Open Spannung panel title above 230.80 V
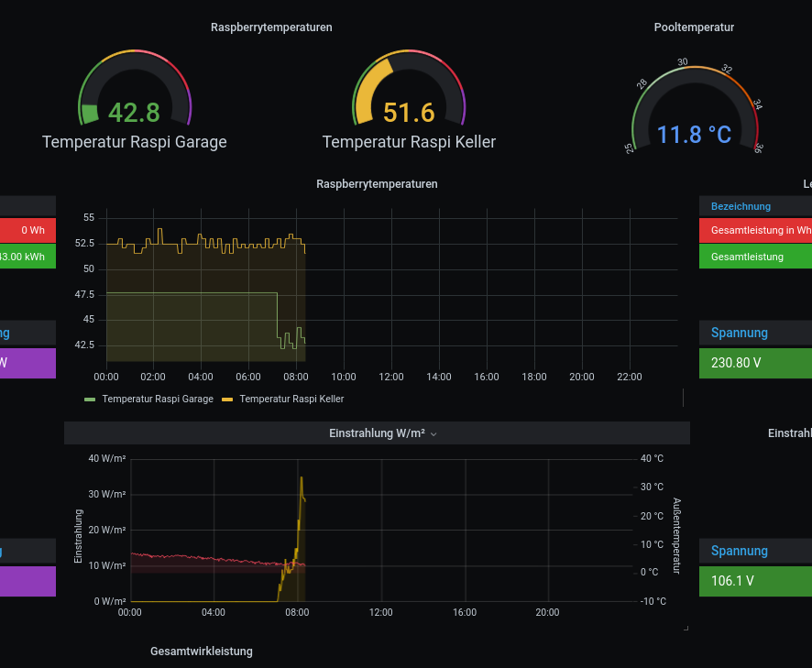The width and height of the screenshot is (812, 668). click(x=740, y=334)
